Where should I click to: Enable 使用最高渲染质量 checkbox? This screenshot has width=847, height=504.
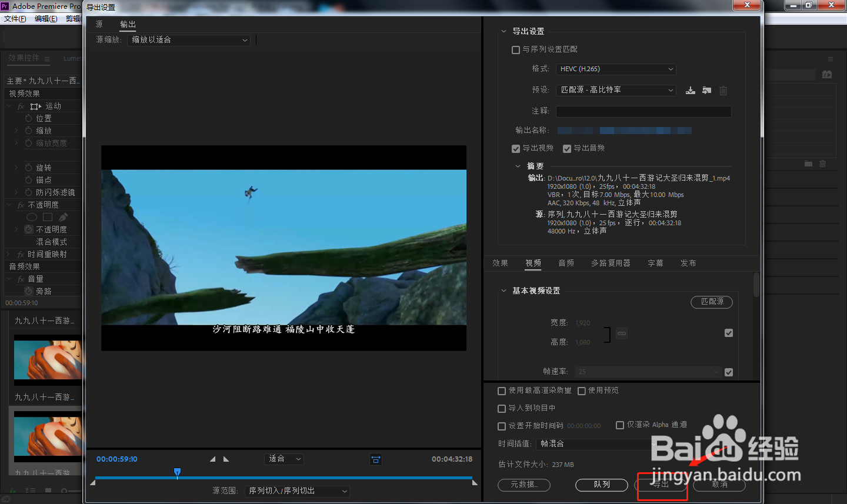(x=502, y=391)
